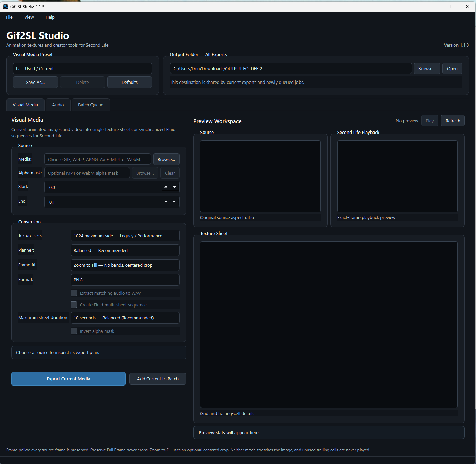
Task: Browse for an alpha mask file
Action: (145, 173)
